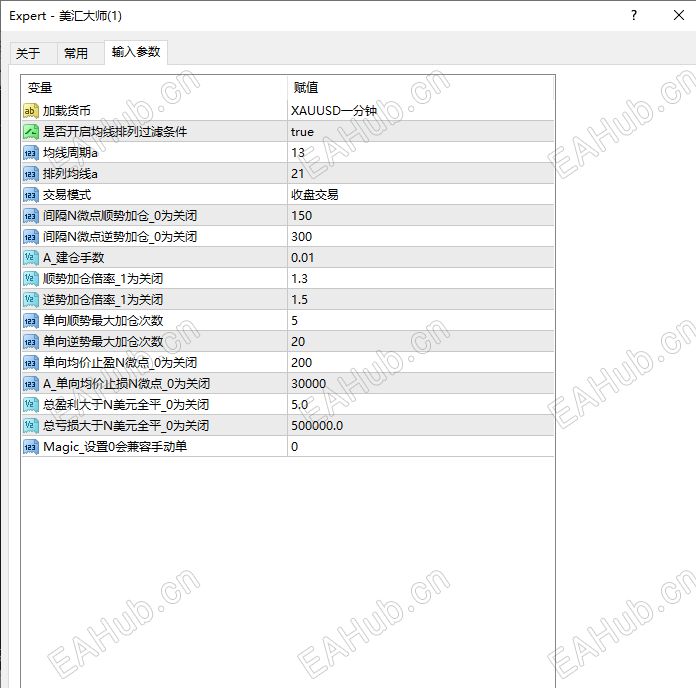
Task: Click the icon beside 间隔N微点逆势加仓_0为关闭
Action: point(31,237)
